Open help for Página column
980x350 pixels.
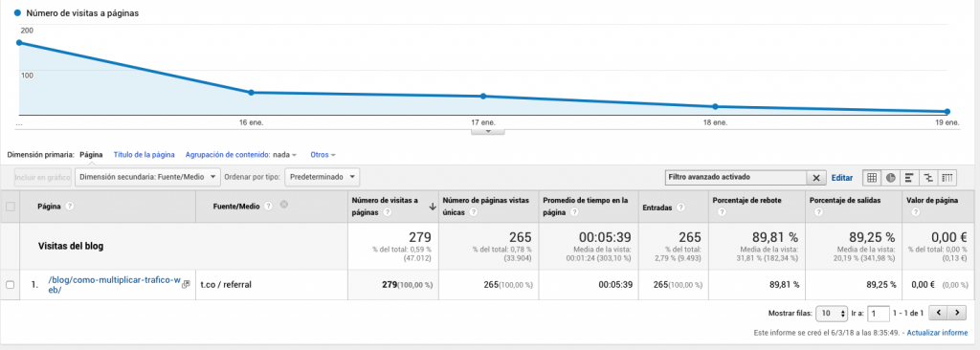[x=69, y=207]
